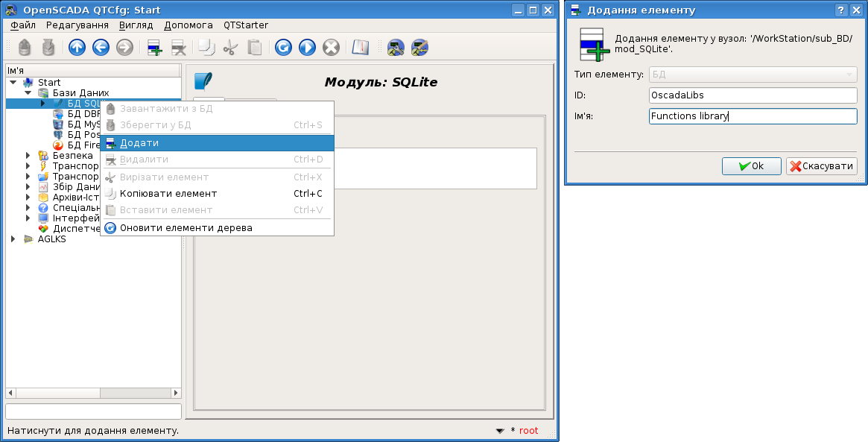Click the blue refresh toolbar icon
The image size is (868, 442).
point(283,48)
